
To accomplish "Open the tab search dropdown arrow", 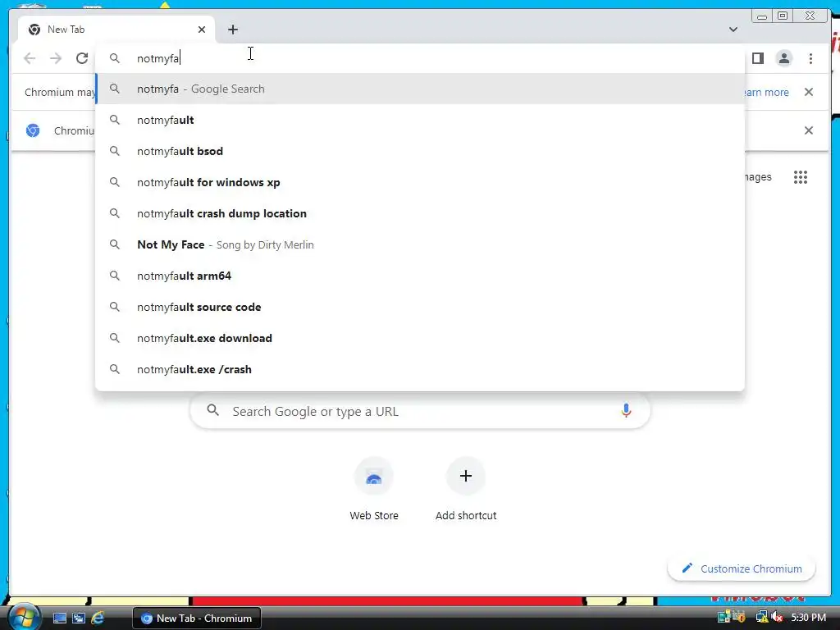I will click(733, 30).
